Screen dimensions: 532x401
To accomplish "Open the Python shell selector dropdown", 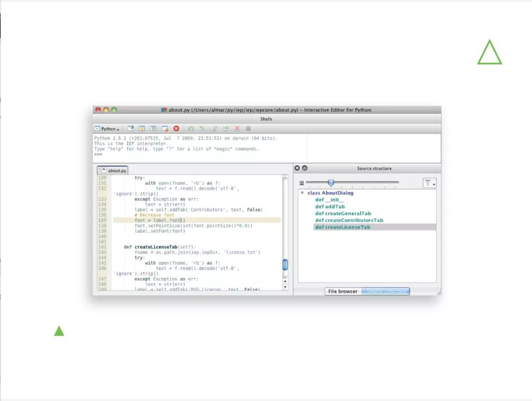I will (107, 129).
